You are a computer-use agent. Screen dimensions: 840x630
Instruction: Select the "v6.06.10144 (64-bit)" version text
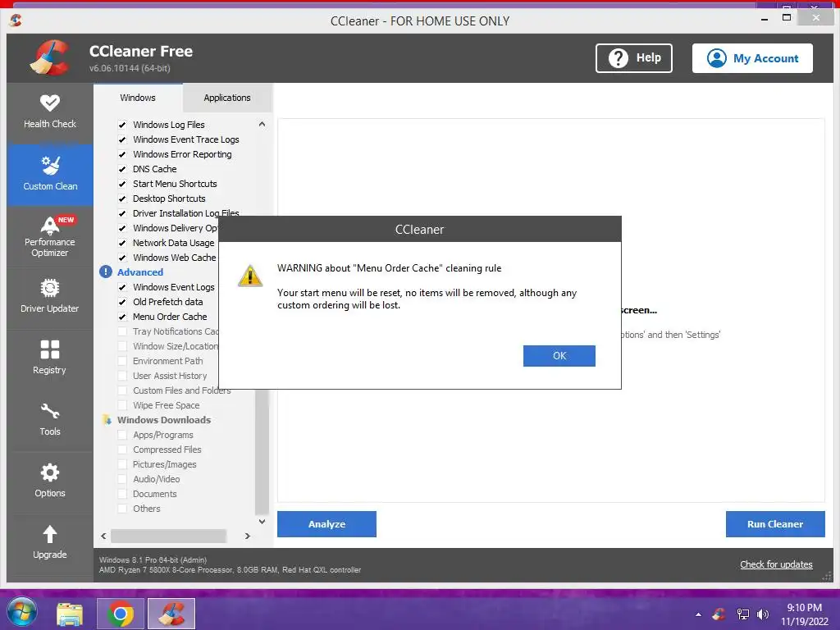coord(130,68)
